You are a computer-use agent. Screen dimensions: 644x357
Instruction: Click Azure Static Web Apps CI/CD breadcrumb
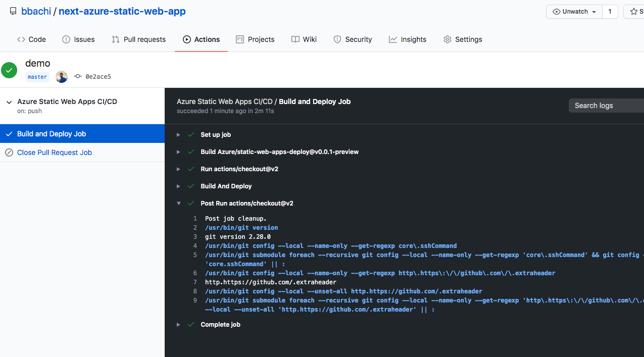(x=224, y=101)
